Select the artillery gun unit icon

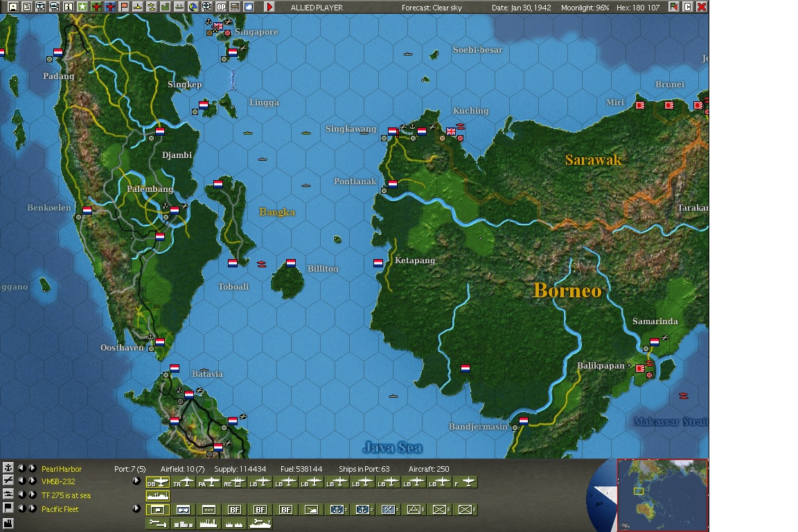(x=312, y=510)
